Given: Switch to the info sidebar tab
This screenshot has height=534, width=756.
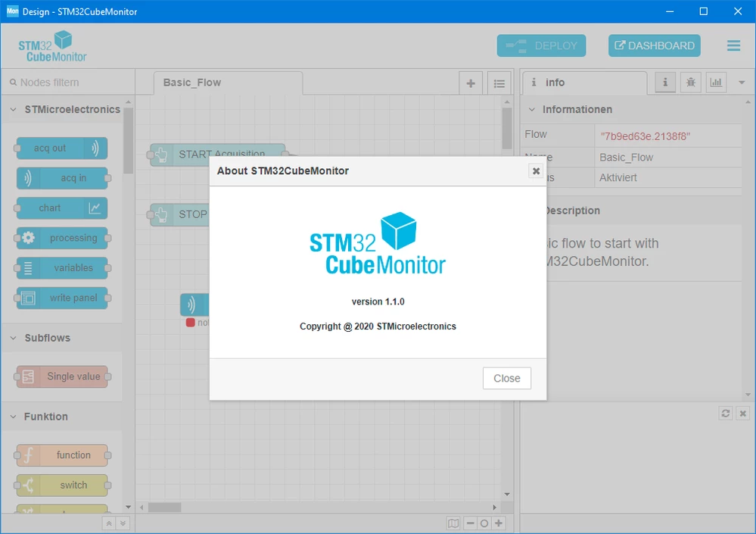Looking at the screenshot, I should 585,83.
